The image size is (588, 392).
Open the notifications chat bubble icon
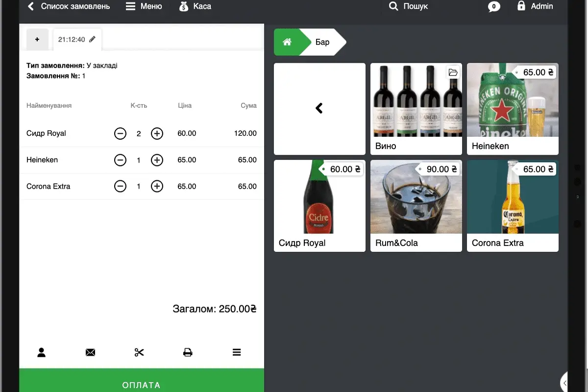pos(494,7)
